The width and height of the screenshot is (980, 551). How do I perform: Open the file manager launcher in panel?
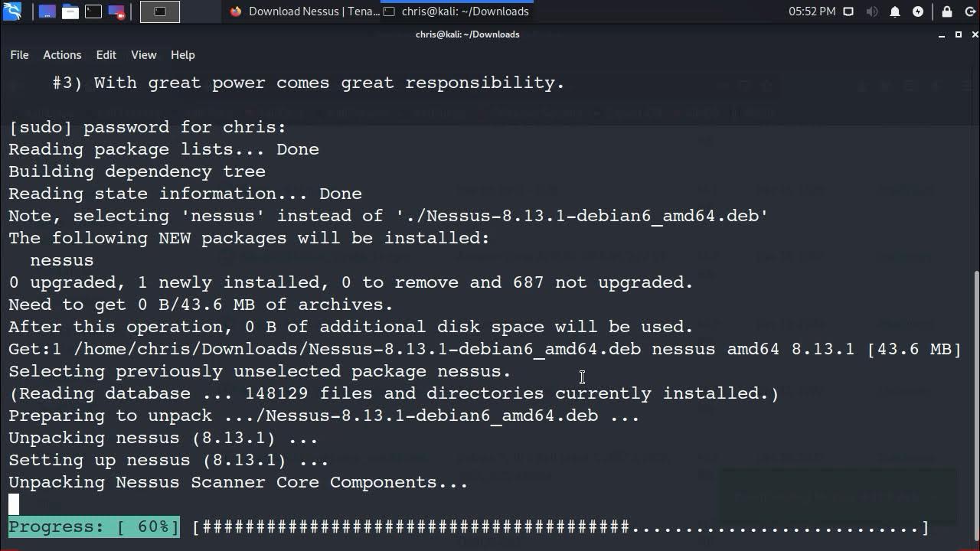click(x=70, y=11)
